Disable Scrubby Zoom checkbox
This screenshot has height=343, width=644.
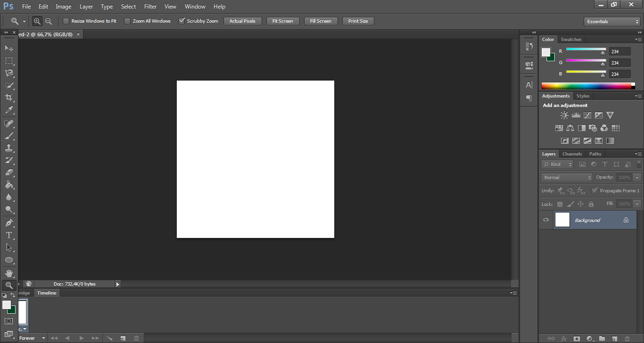[x=182, y=21]
